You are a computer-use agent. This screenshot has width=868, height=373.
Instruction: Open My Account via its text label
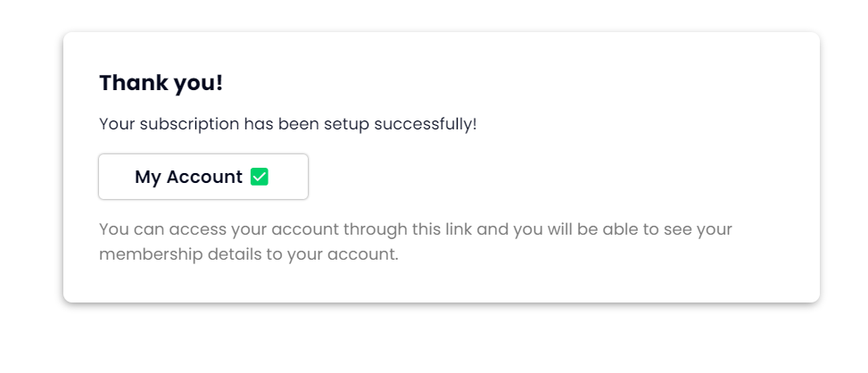pos(188,177)
